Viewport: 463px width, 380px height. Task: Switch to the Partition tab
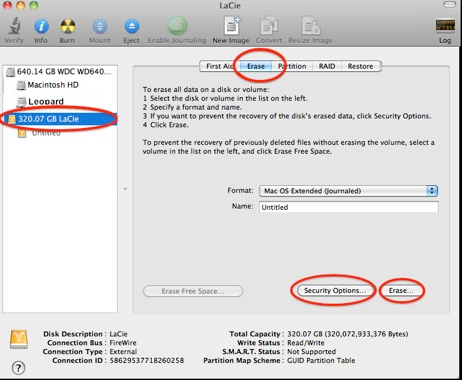pyautogui.click(x=292, y=66)
